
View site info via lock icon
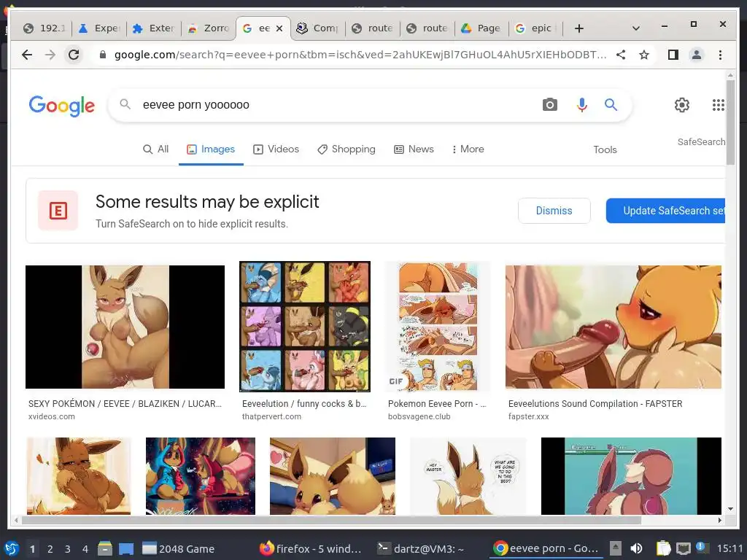pyautogui.click(x=102, y=55)
